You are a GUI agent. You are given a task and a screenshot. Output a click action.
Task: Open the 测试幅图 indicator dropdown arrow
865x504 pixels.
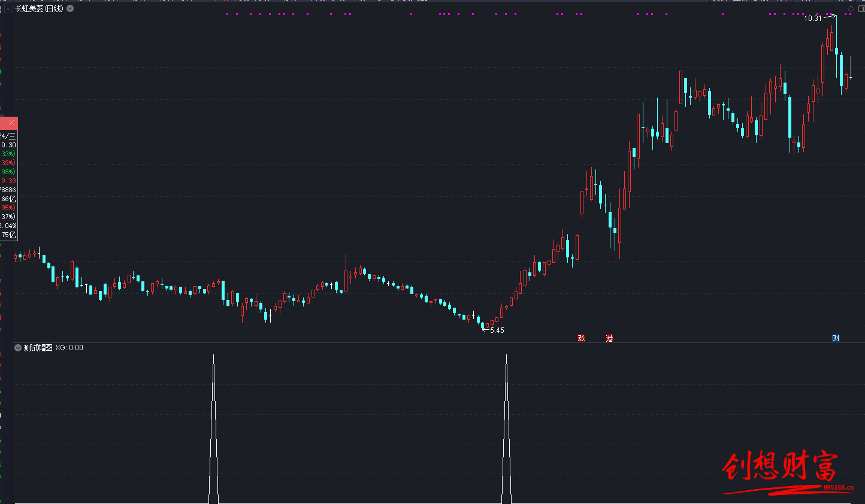[x=18, y=348]
